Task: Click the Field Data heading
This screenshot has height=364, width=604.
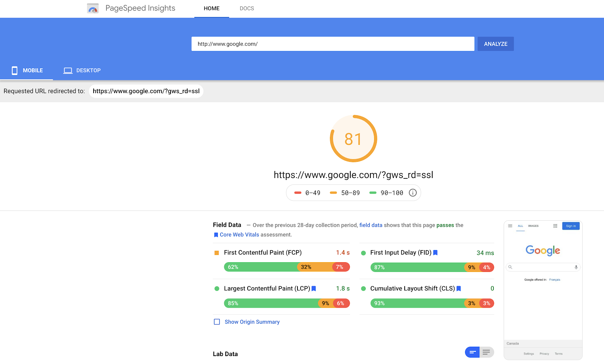Action: click(227, 225)
